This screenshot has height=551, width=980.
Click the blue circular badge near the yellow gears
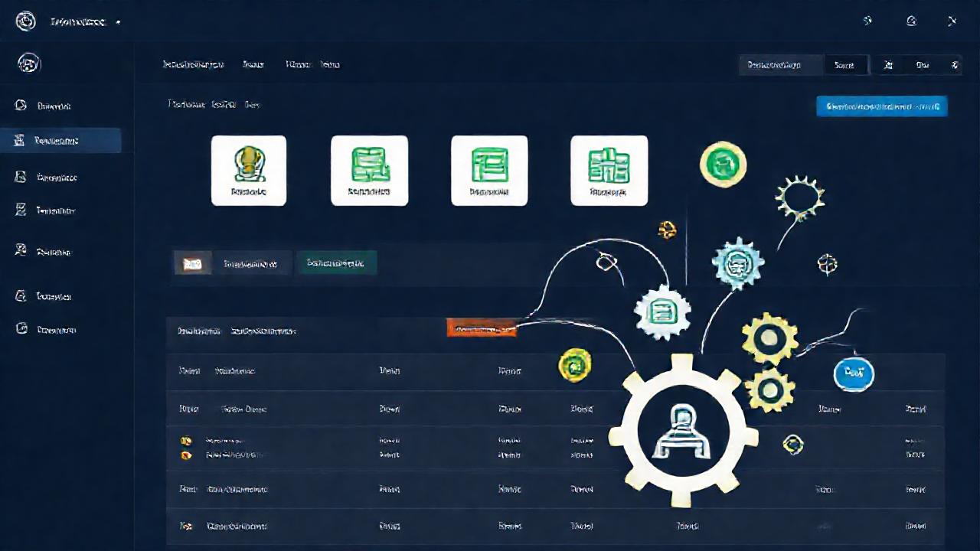point(854,373)
